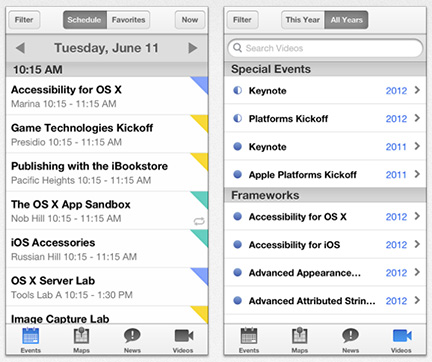The width and height of the screenshot is (432, 362).
Task: Tap the blue corner flag on Accessibility for OS X session
Action: [201, 83]
